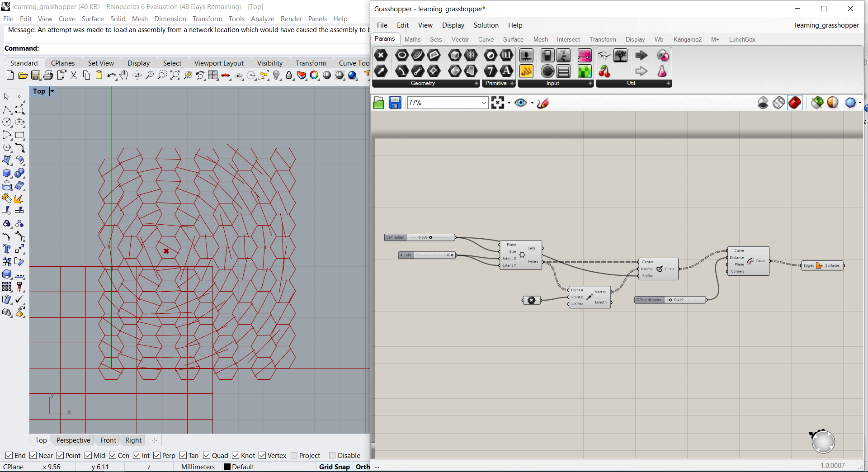Open preview eye options dropdown arrow
Viewport: 868px width, 472px height.
532,103
